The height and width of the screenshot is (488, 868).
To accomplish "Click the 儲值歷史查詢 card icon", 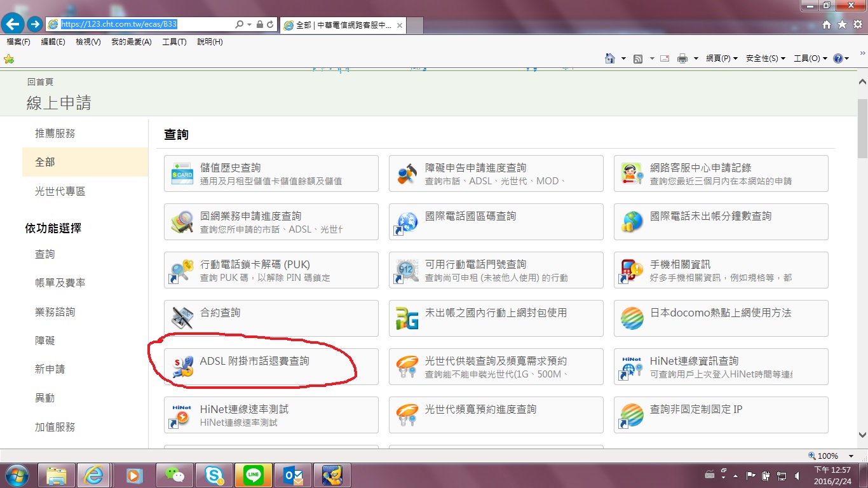I will point(182,173).
